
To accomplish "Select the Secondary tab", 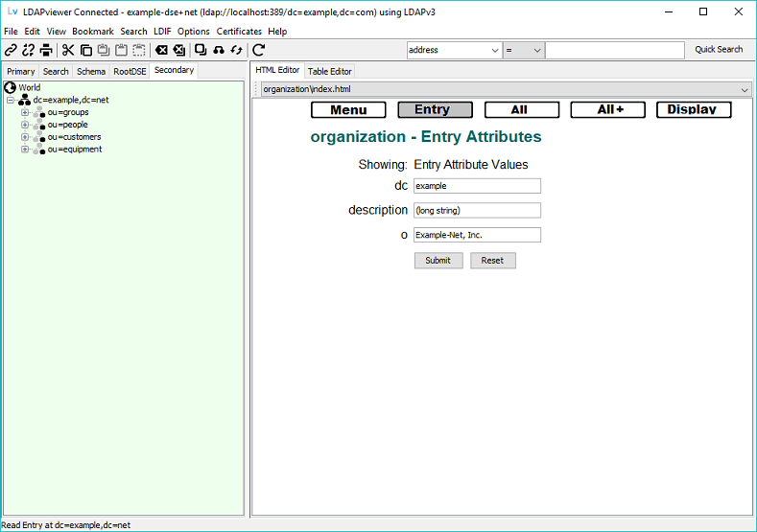I will pos(174,70).
